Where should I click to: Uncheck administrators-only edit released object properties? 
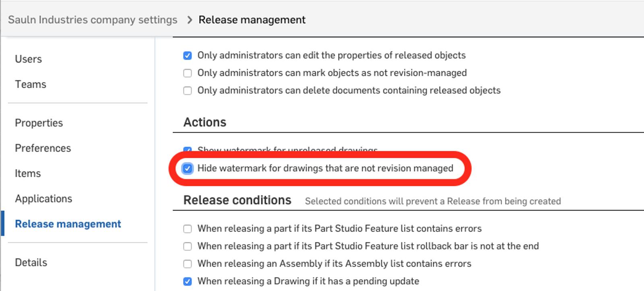coord(188,56)
